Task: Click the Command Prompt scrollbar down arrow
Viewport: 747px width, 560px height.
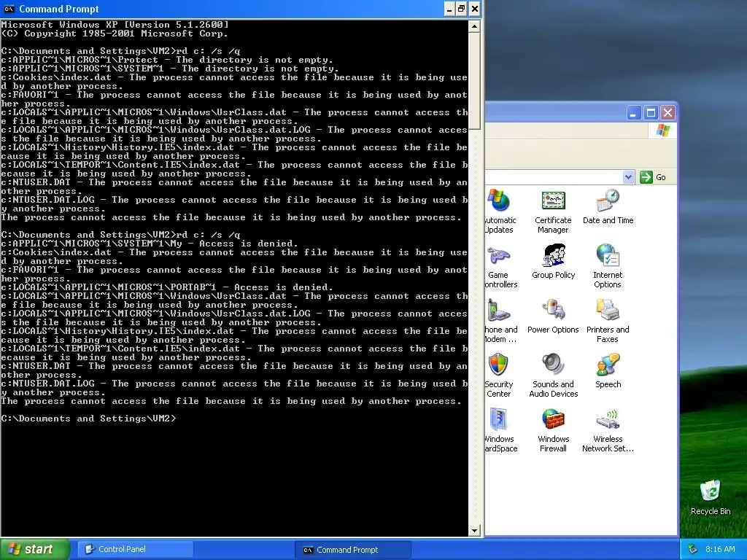Action: [x=474, y=531]
